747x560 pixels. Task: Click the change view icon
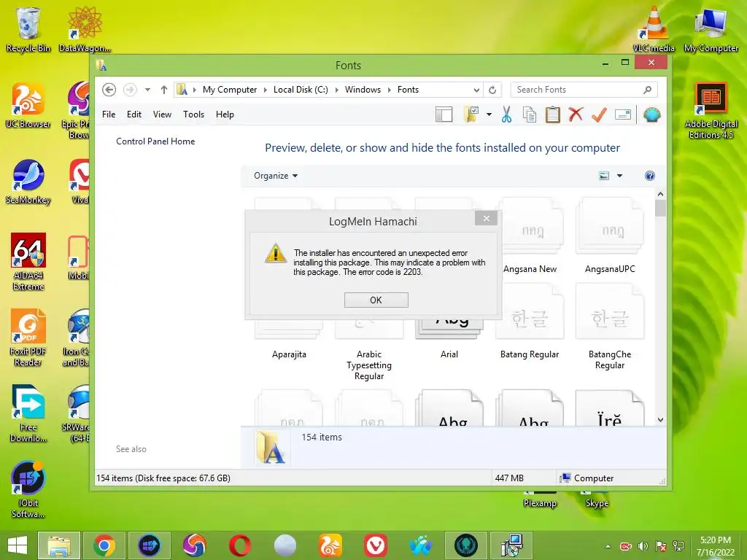pos(604,176)
